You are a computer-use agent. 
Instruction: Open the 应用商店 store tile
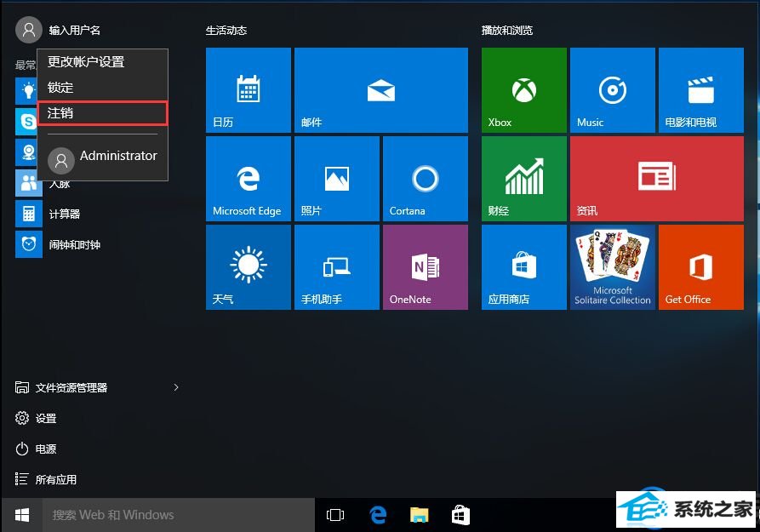click(x=524, y=267)
